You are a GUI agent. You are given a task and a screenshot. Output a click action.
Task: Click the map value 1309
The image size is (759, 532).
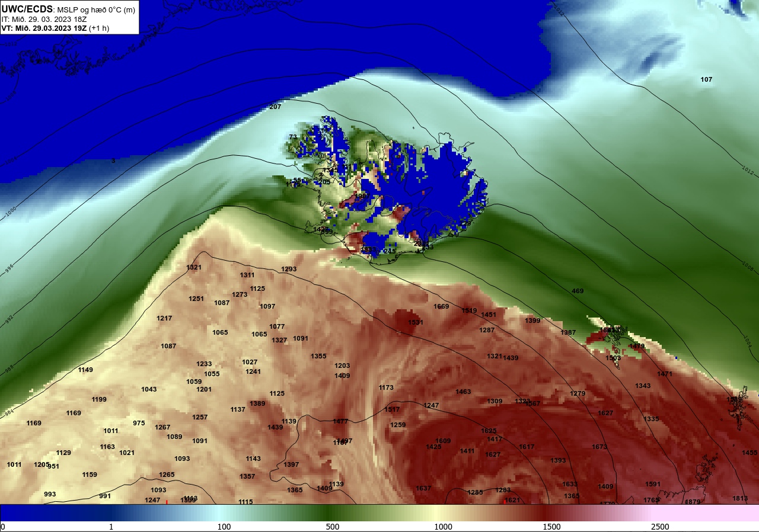coord(495,401)
